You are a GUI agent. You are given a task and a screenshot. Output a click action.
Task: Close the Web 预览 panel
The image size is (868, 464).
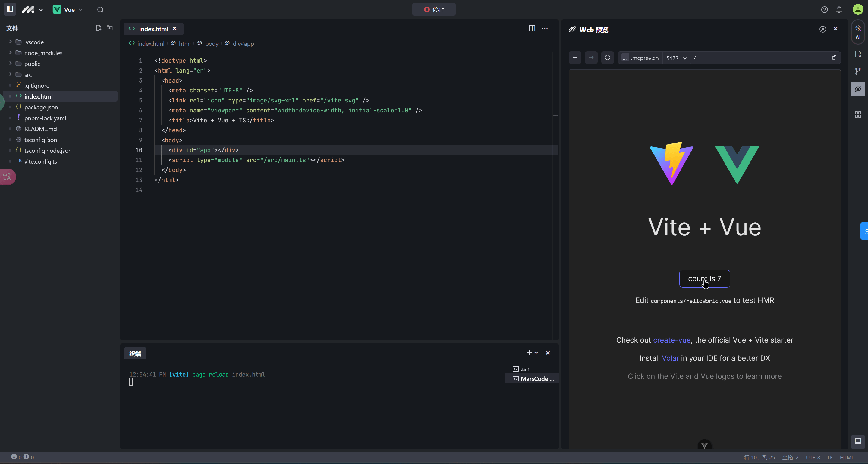835,29
